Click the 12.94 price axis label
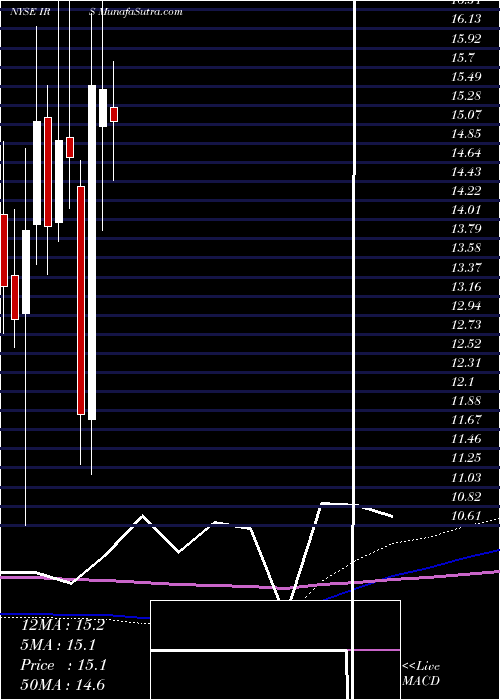 pos(466,306)
